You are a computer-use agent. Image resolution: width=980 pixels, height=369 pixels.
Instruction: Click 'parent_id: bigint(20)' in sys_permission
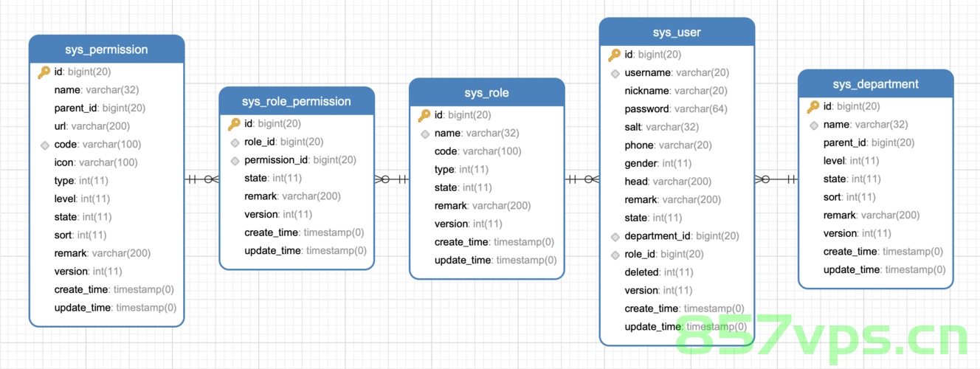[100, 108]
